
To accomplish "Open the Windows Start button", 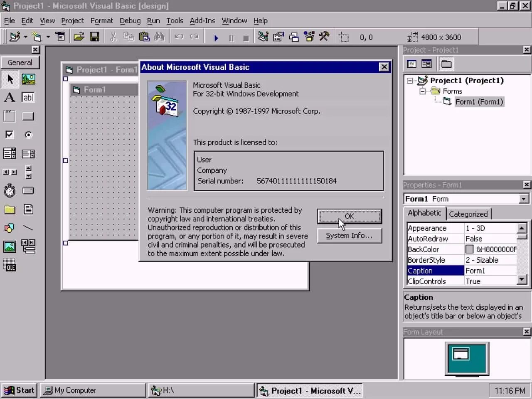I will 19,390.
